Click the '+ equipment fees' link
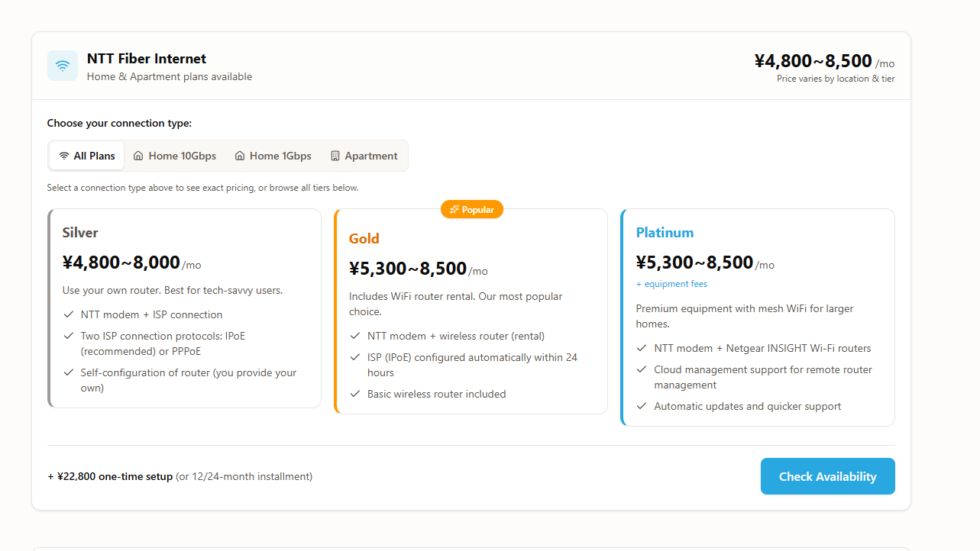This screenshot has width=980, height=551. 671,284
